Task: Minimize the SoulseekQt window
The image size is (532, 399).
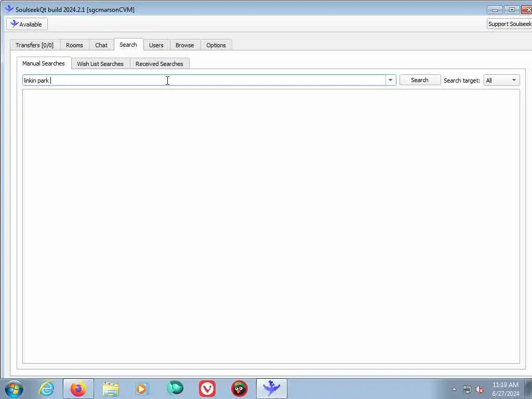Action: [495, 10]
